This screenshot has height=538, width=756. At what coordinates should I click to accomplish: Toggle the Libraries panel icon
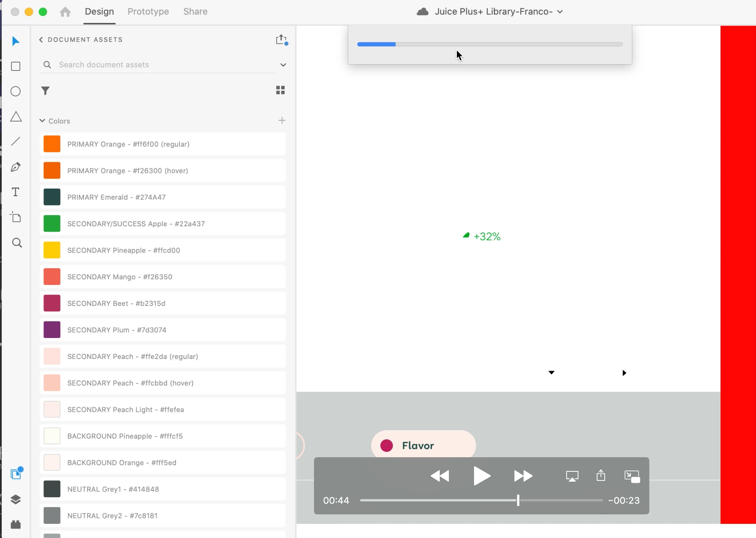point(16,474)
